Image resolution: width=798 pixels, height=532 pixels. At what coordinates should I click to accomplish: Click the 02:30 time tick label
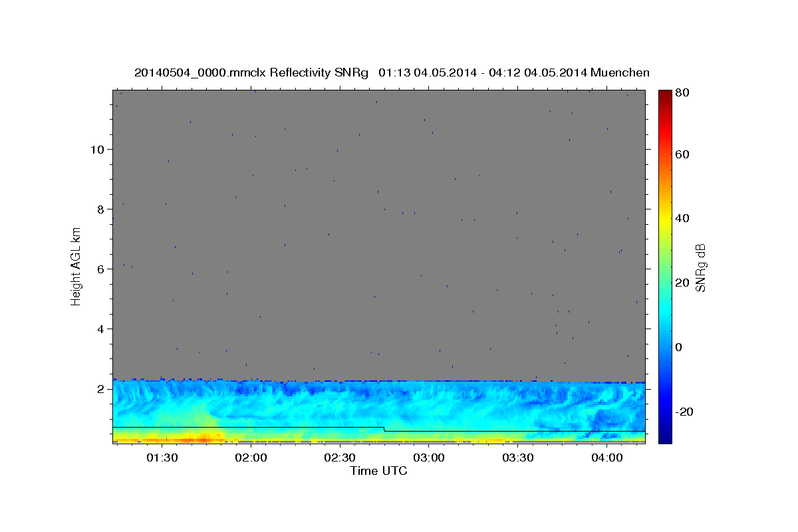340,458
